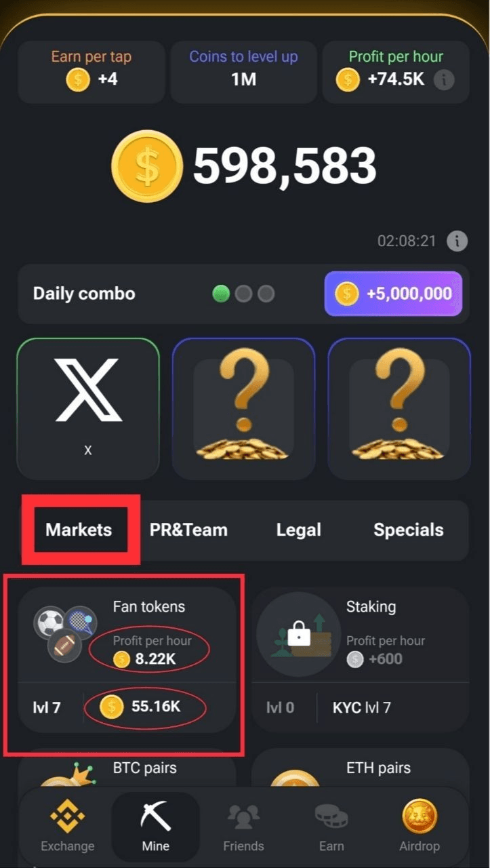
Task: Open the Staking card
Action: point(360,659)
